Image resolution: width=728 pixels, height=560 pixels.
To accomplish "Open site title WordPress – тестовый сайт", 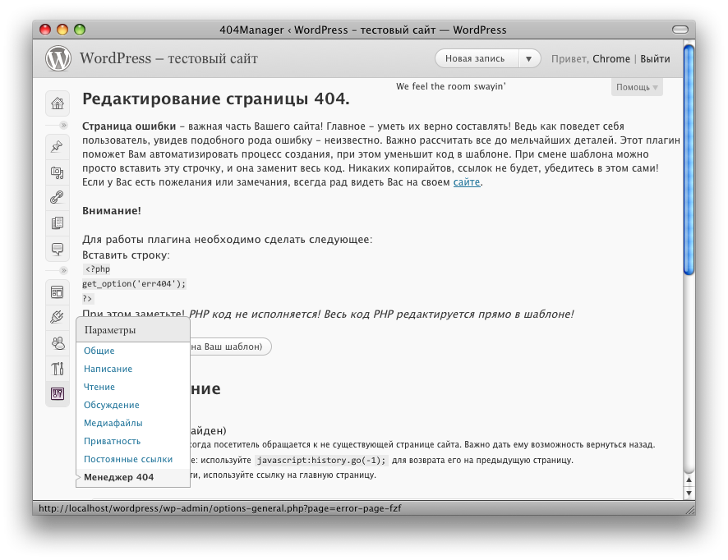I will tap(168, 58).
